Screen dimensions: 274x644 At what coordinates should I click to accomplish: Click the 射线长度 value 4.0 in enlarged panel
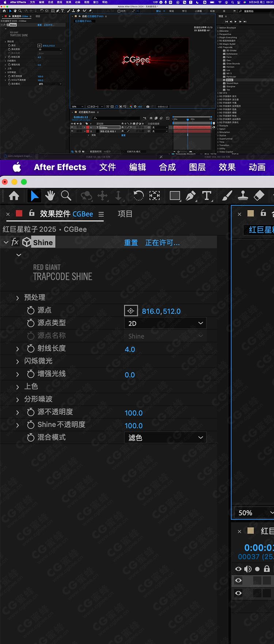(130, 349)
